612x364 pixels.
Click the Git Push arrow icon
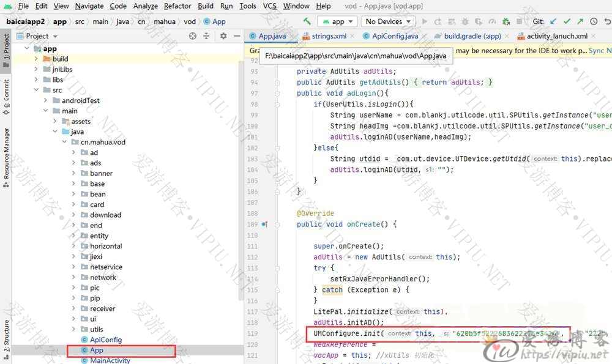click(580, 21)
